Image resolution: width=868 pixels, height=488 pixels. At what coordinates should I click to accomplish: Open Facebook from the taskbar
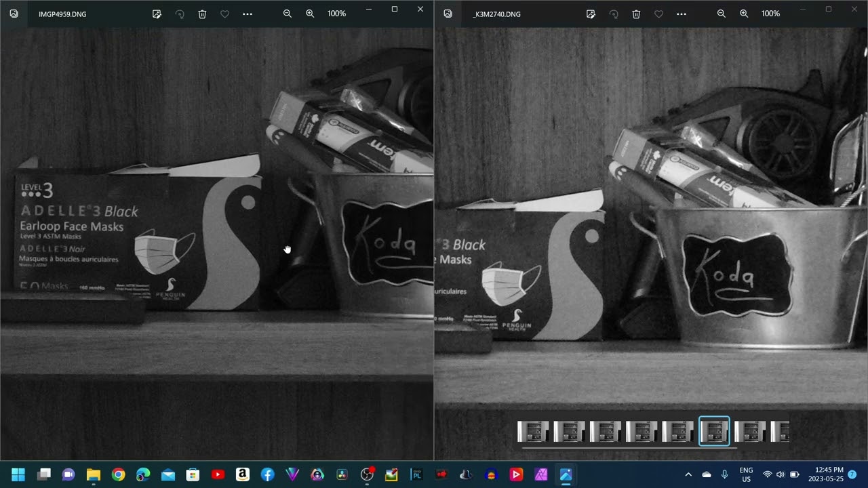click(x=267, y=474)
